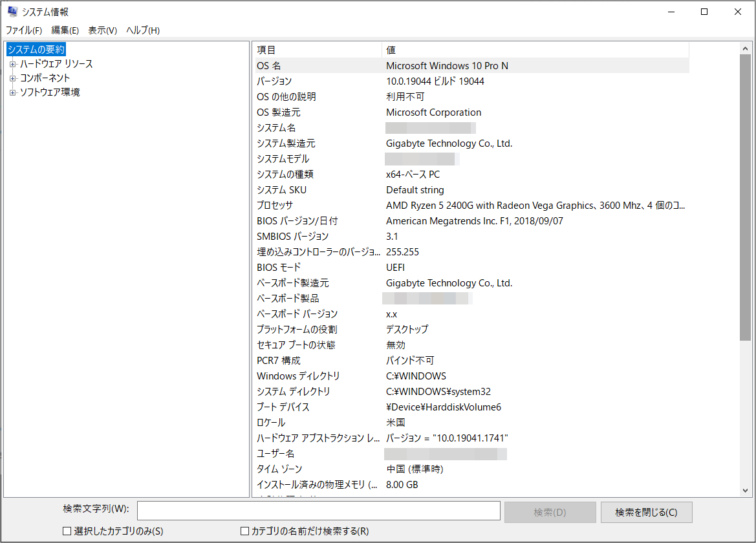This screenshot has height=543, width=756.
Task: Click value 10.0.19044 ビルド 19044
Action: (x=435, y=81)
